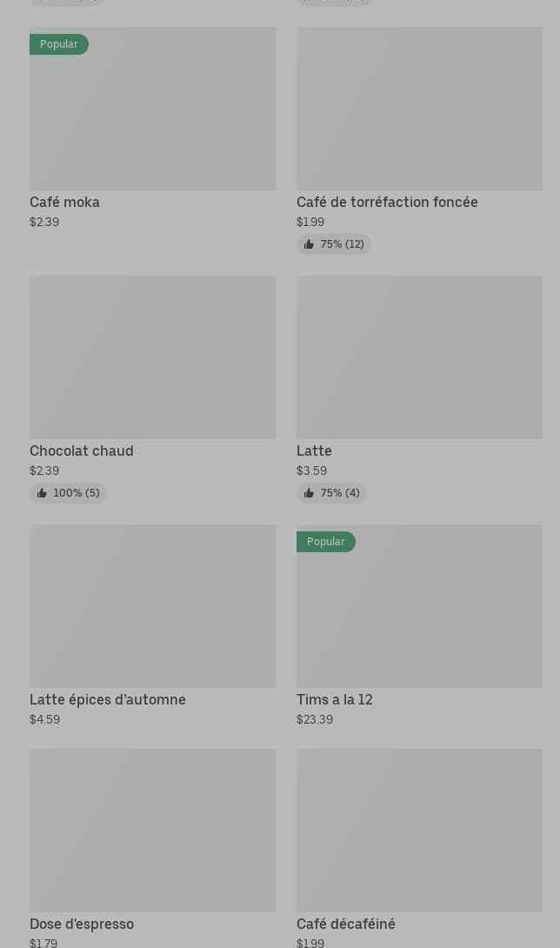Open Latte product image

coord(419,357)
